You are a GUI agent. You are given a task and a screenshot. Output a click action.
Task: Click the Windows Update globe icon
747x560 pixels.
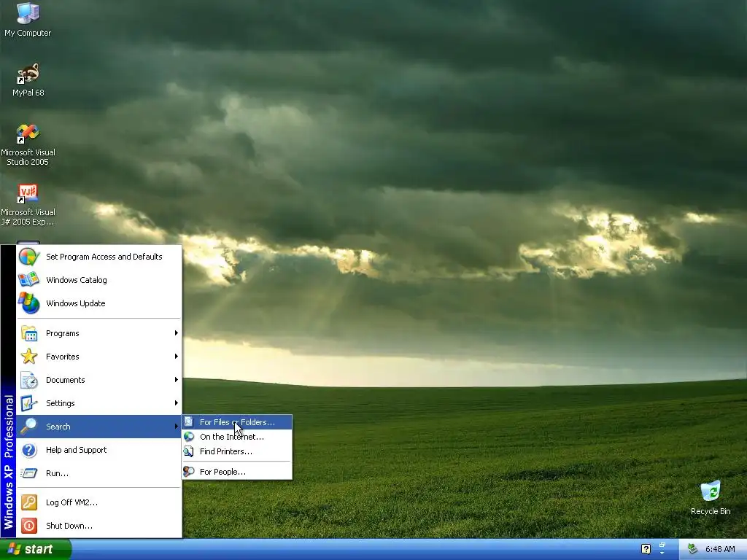(29, 303)
